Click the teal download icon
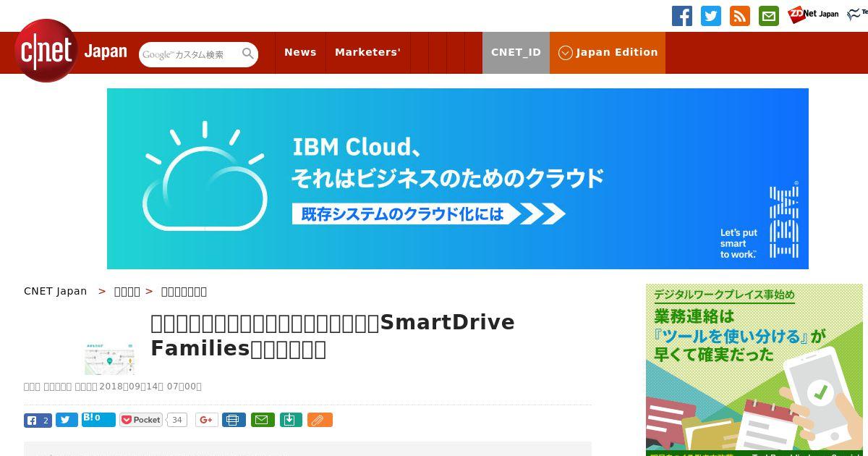Screen dimensions: 868x456 [291, 420]
